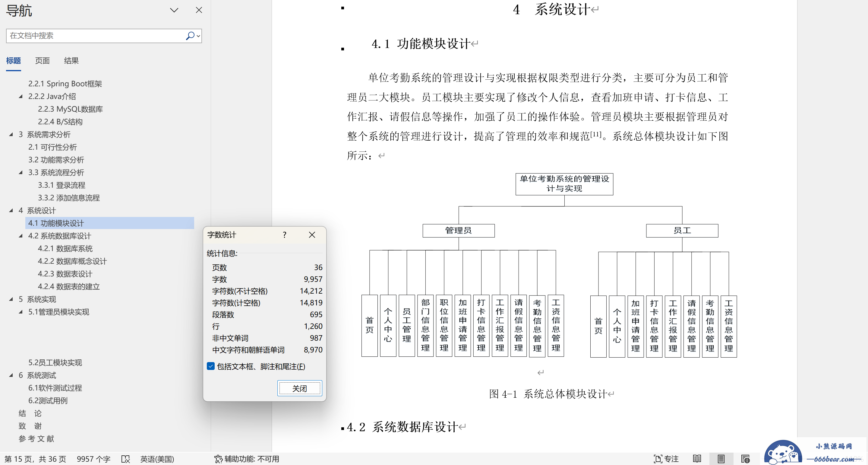
Task: Select heading 4.1 功能模块设计
Action: [x=109, y=223]
